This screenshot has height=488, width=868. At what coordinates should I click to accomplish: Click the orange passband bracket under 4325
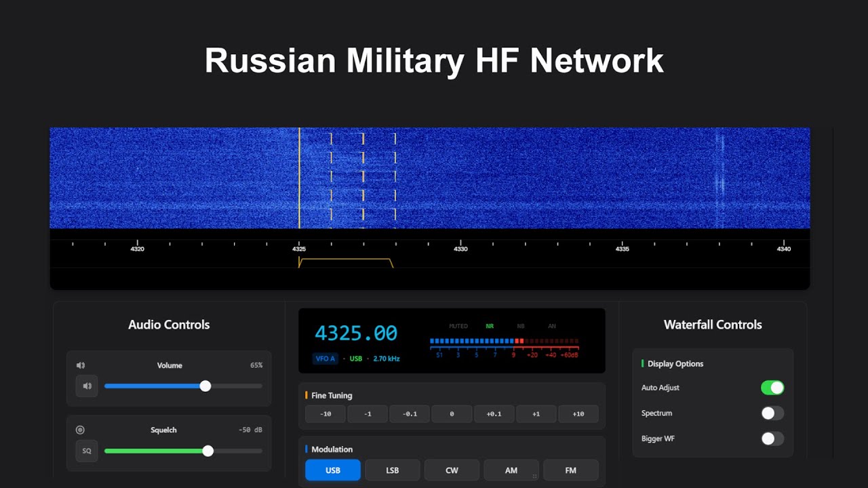[346, 262]
